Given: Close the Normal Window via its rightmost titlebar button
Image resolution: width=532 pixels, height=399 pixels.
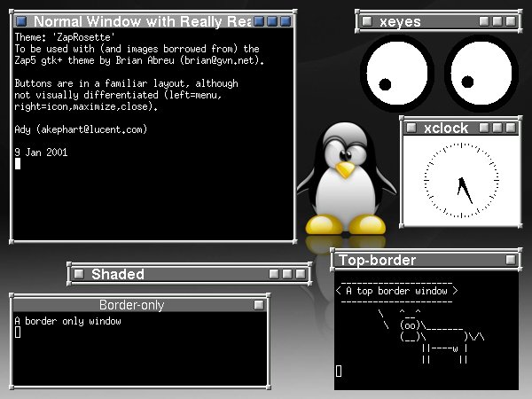Looking at the screenshot, I should point(286,21).
